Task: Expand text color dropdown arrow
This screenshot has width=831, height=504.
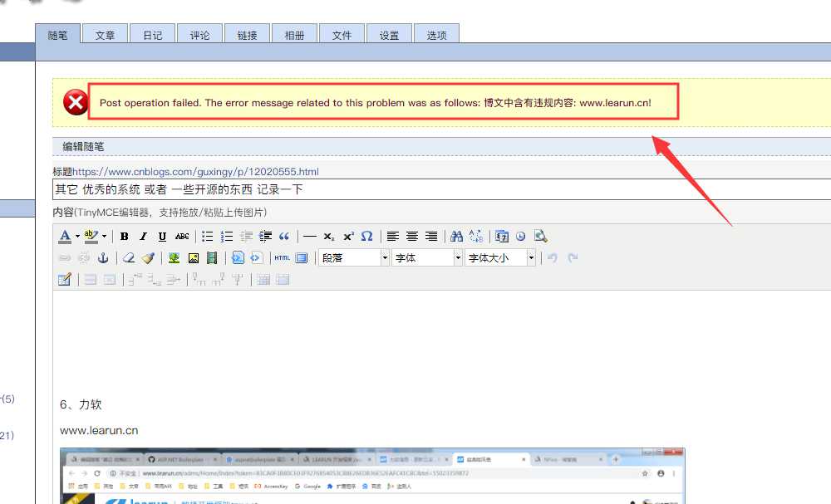Action: pos(77,236)
